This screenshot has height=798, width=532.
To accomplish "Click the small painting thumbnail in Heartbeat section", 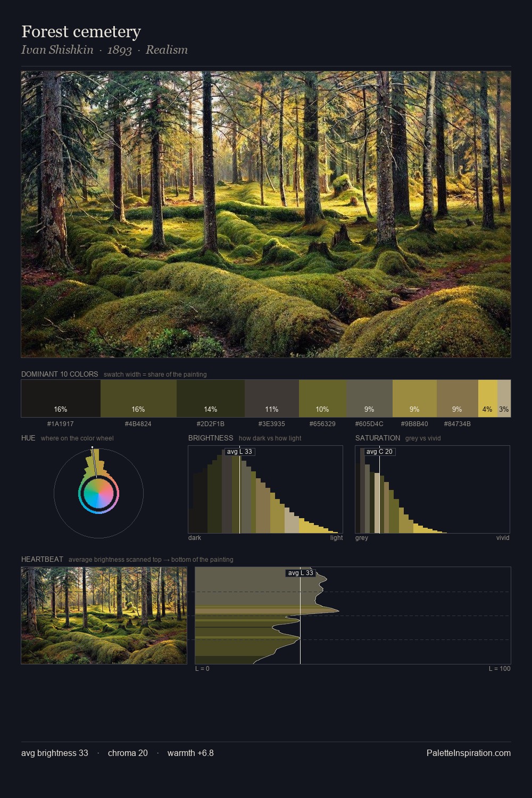I will pyautogui.click(x=104, y=616).
